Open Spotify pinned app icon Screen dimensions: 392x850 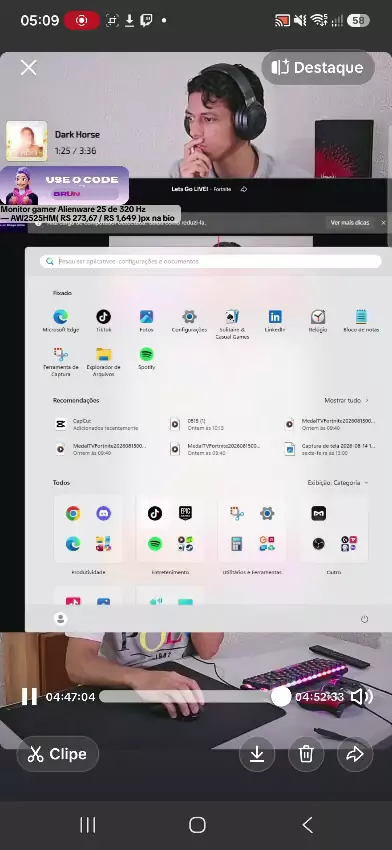[x=146, y=358]
